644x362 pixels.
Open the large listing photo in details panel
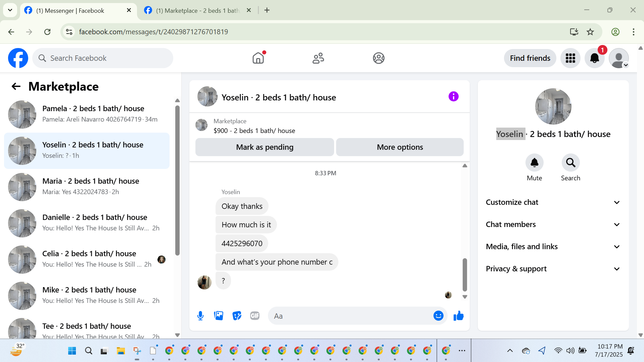(553, 106)
